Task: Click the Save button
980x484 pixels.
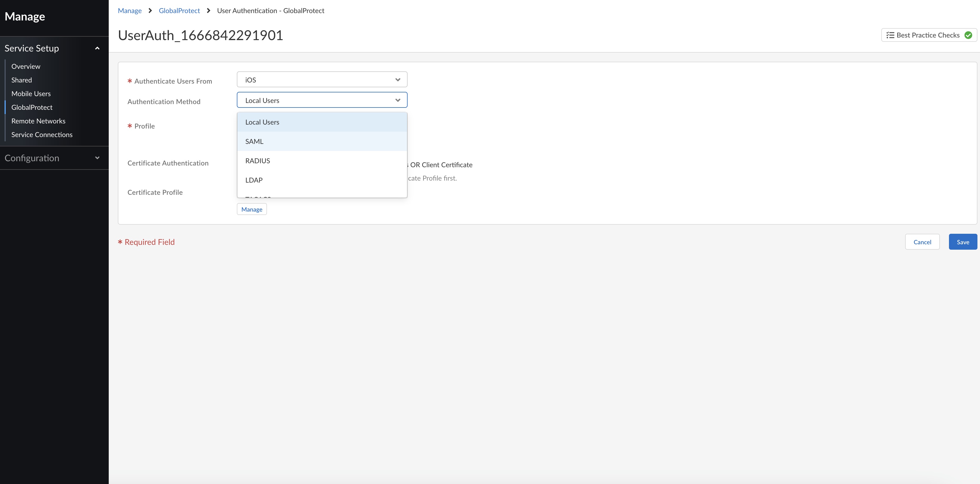Action: pyautogui.click(x=963, y=241)
